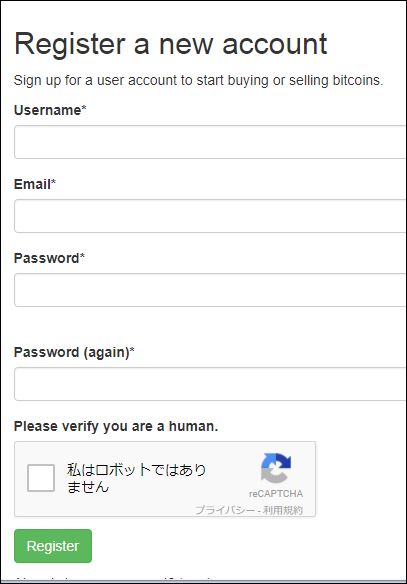The image size is (407, 584).
Task: Click the Email* field label
Action: coord(35,184)
